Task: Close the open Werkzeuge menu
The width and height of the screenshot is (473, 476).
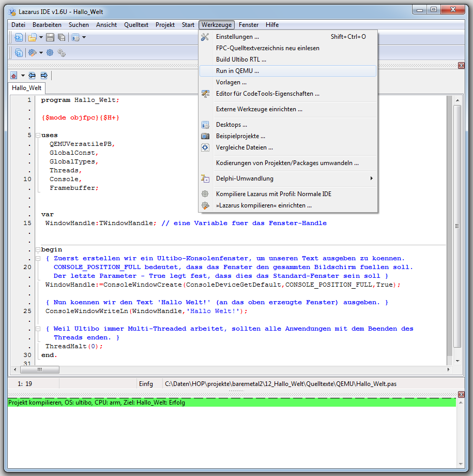Action: (x=217, y=25)
